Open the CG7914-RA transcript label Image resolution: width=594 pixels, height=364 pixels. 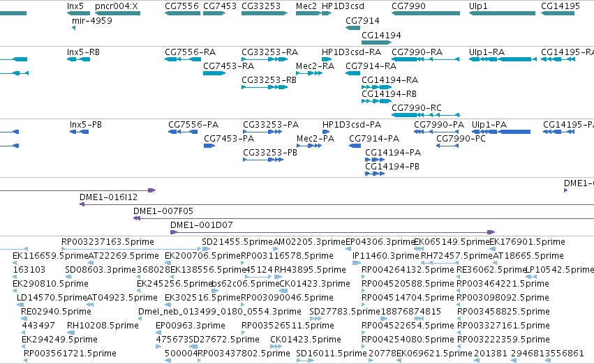(x=371, y=66)
